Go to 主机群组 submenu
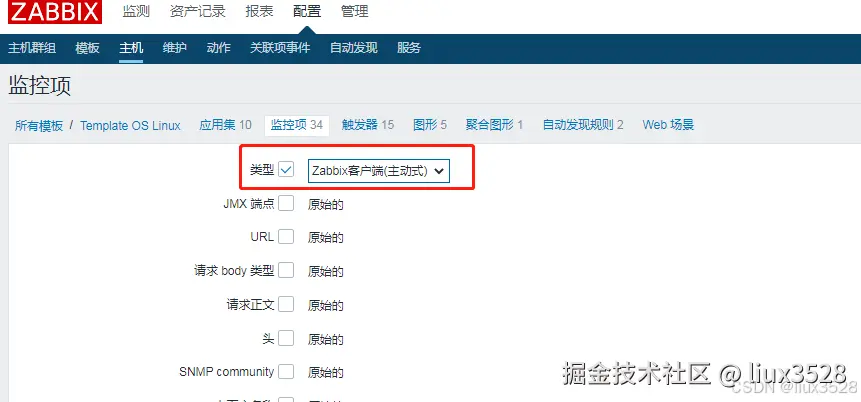The width and height of the screenshot is (861, 402). point(32,48)
